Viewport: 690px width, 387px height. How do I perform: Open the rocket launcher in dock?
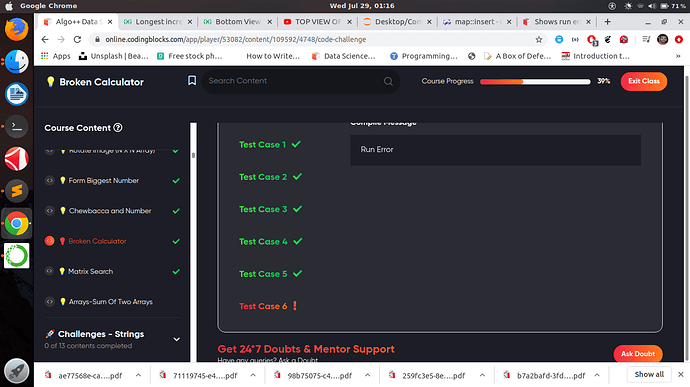click(x=17, y=371)
